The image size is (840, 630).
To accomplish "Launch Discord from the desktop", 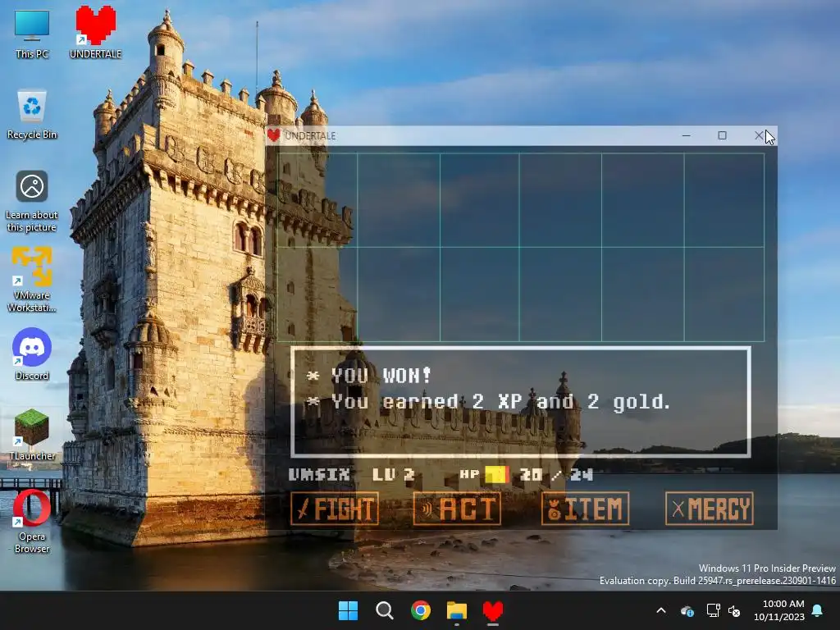I will [32, 354].
